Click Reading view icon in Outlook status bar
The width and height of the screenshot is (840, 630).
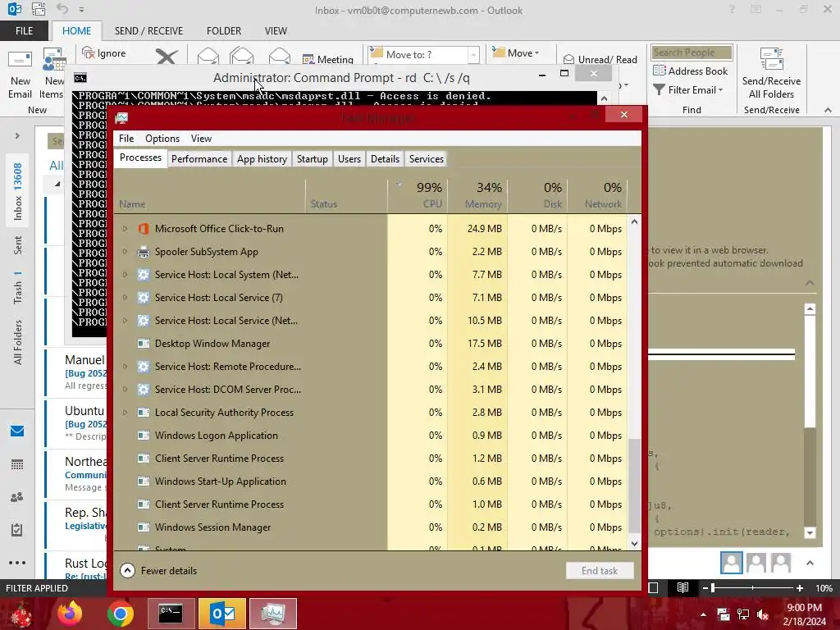pos(682,587)
